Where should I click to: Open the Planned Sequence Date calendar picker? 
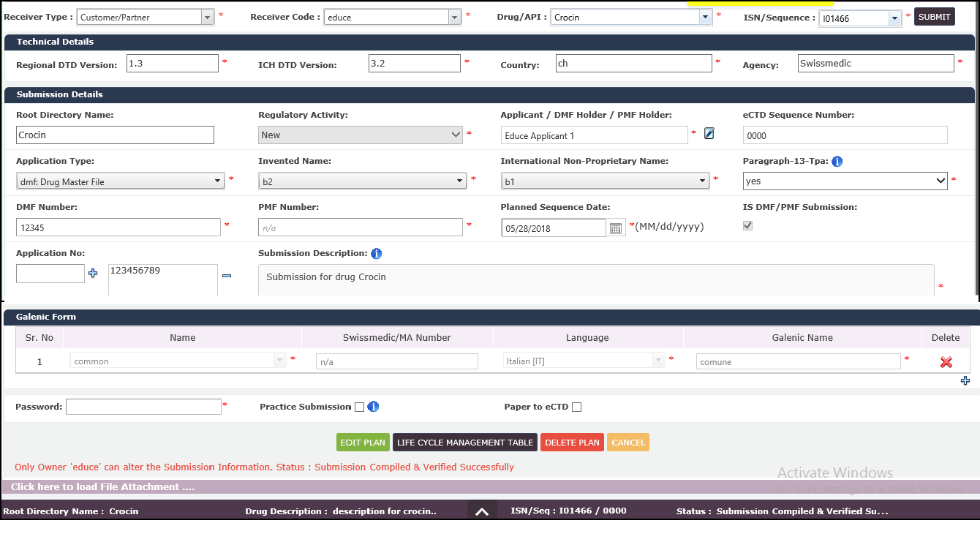click(616, 228)
